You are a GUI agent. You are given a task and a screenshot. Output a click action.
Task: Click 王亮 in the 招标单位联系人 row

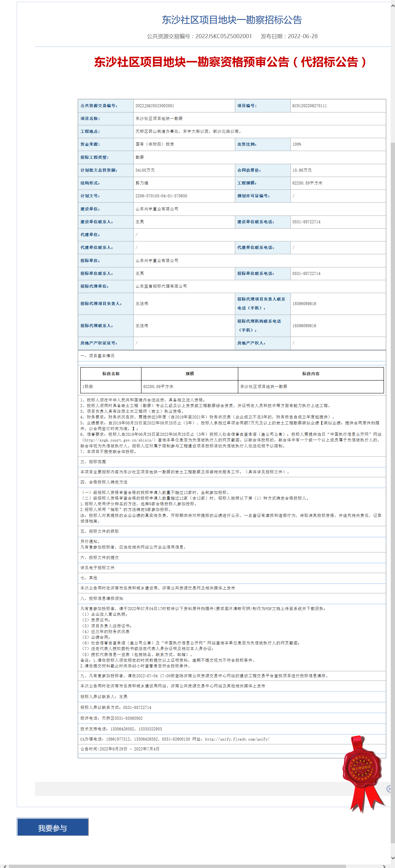coord(139,273)
